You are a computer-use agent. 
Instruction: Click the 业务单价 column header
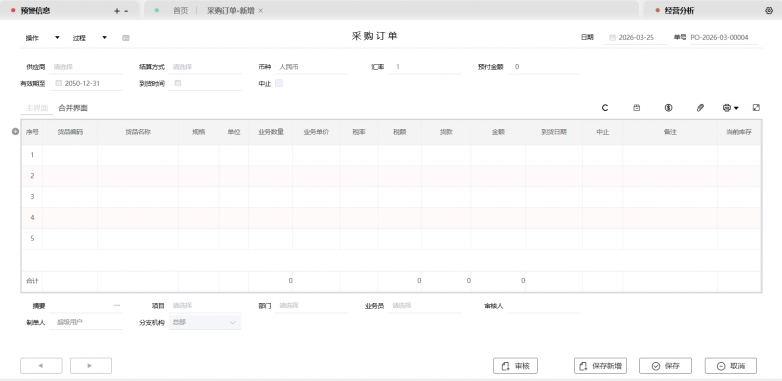316,132
